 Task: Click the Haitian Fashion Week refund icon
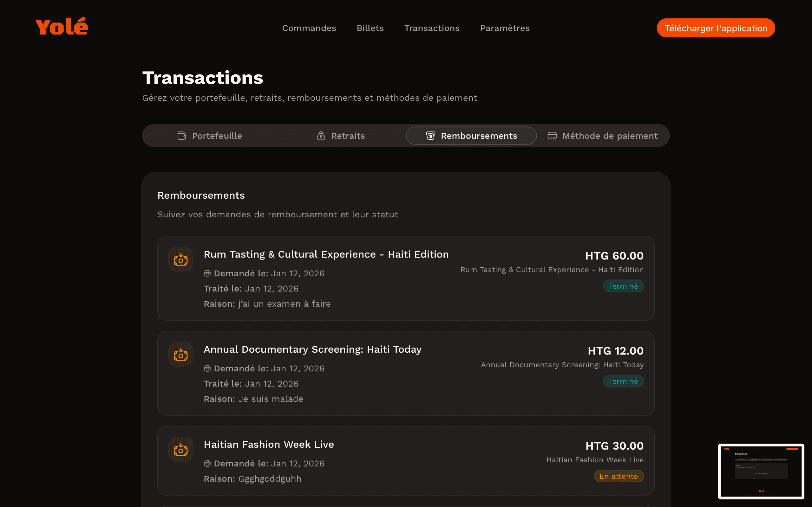pyautogui.click(x=180, y=450)
